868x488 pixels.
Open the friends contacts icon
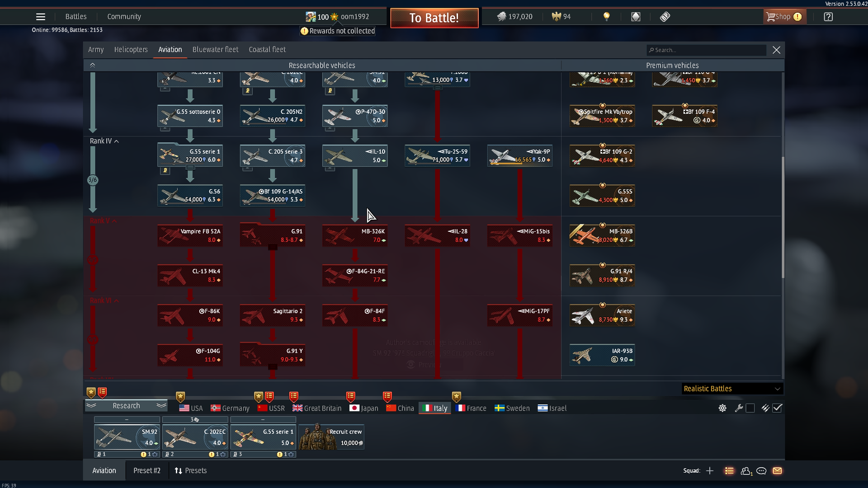pyautogui.click(x=746, y=471)
